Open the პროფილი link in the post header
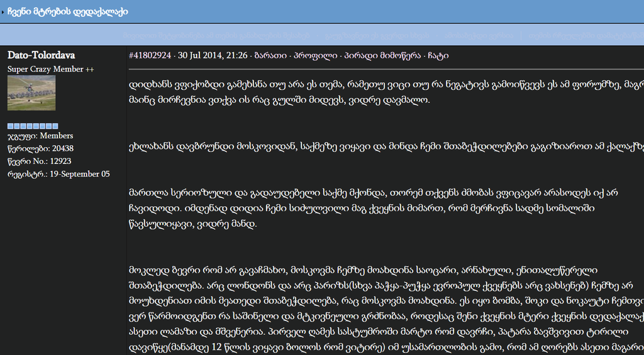This screenshot has width=644, height=355. pos(316,55)
